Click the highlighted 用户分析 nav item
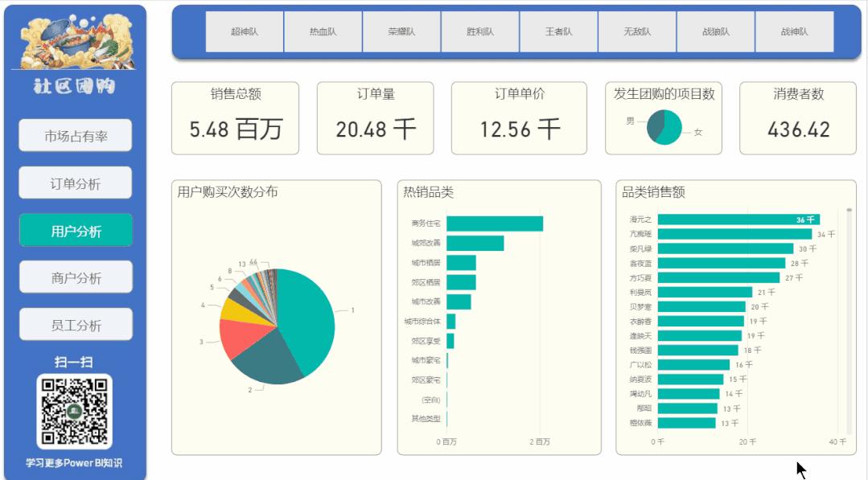 coord(76,229)
